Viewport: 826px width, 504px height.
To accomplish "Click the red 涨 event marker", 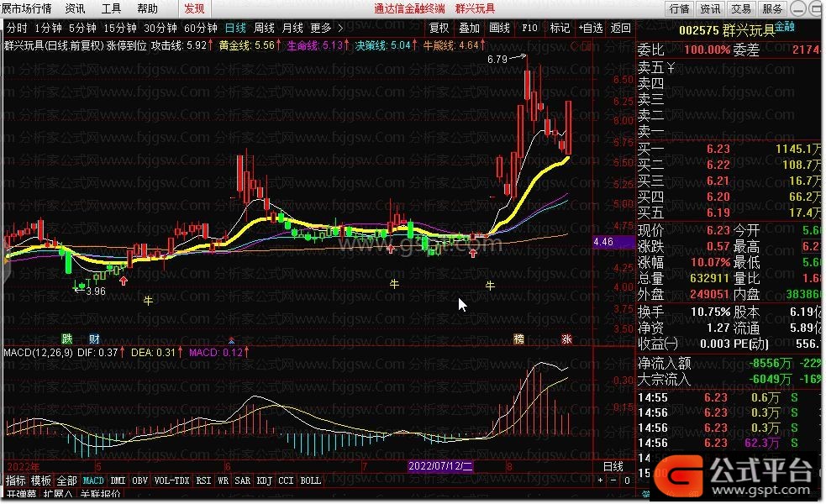I will (566, 339).
